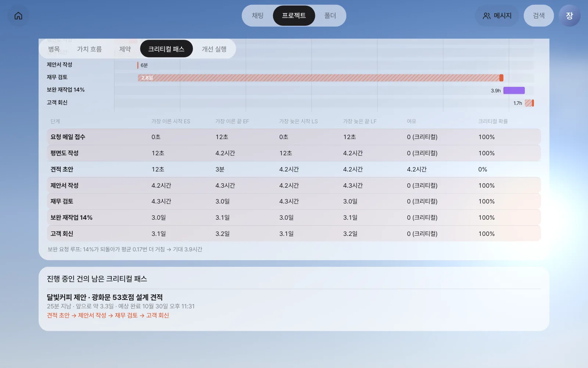
Task: Select the 요청 메일 접수 table row
Action: pyautogui.click(x=294, y=137)
